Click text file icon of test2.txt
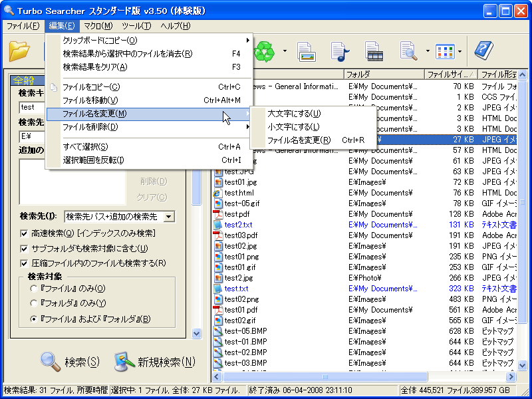 click(x=218, y=225)
